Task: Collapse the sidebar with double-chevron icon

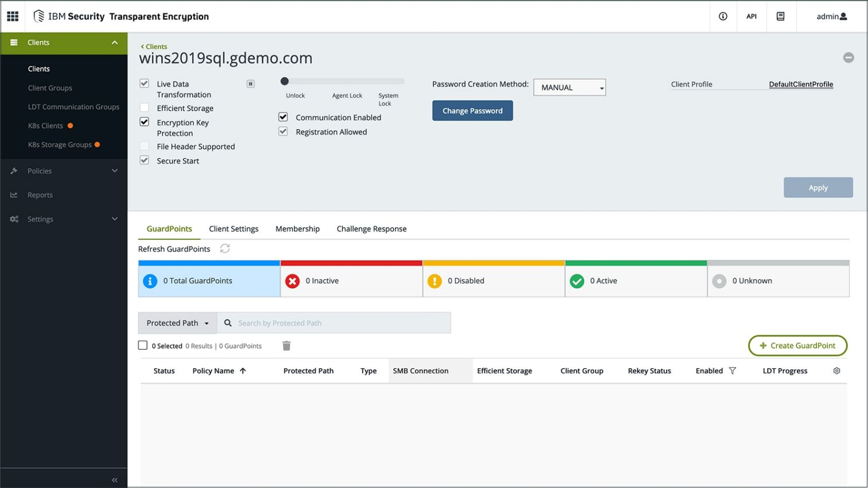Action: coord(115,480)
